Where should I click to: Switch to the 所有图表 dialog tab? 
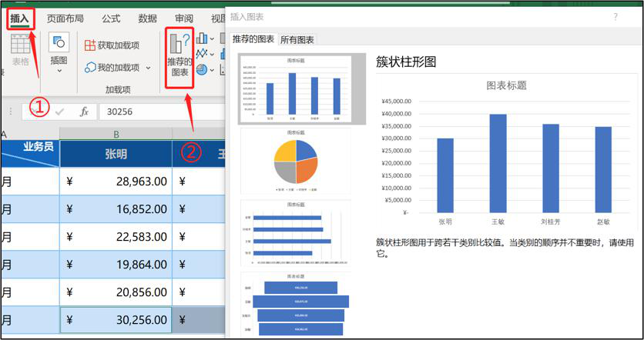(x=297, y=40)
